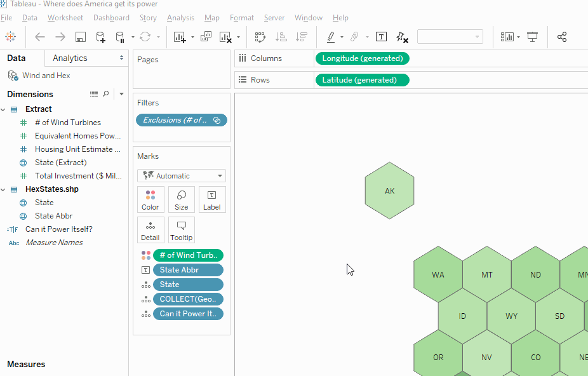Screen dimensions: 588x376
Task: Click the Duplicate sheet icon
Action: (206, 37)
